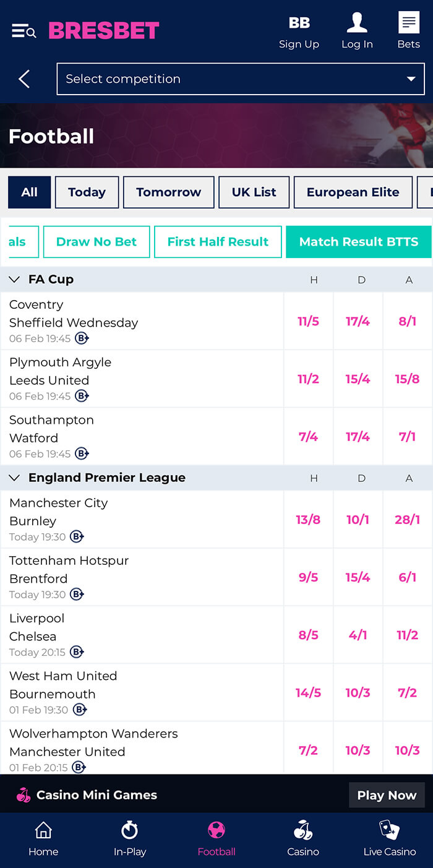Collapse the England Premier League section
Screen dimensions: 433x868
coord(14,478)
